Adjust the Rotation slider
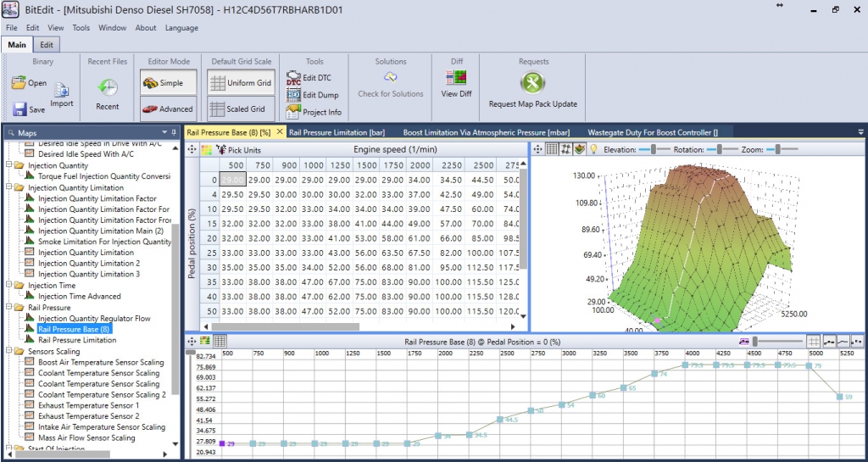This screenshot has width=868, height=462. tap(720, 149)
